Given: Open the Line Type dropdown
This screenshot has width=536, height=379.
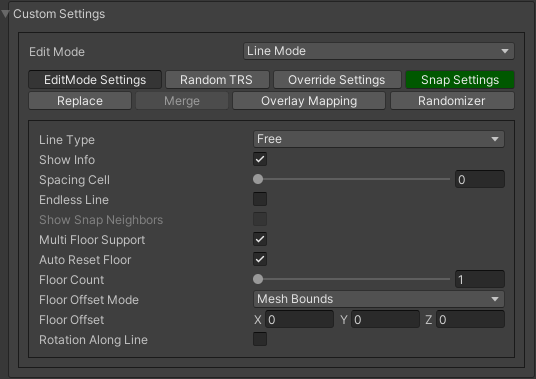Looking at the screenshot, I should tap(379, 139).
